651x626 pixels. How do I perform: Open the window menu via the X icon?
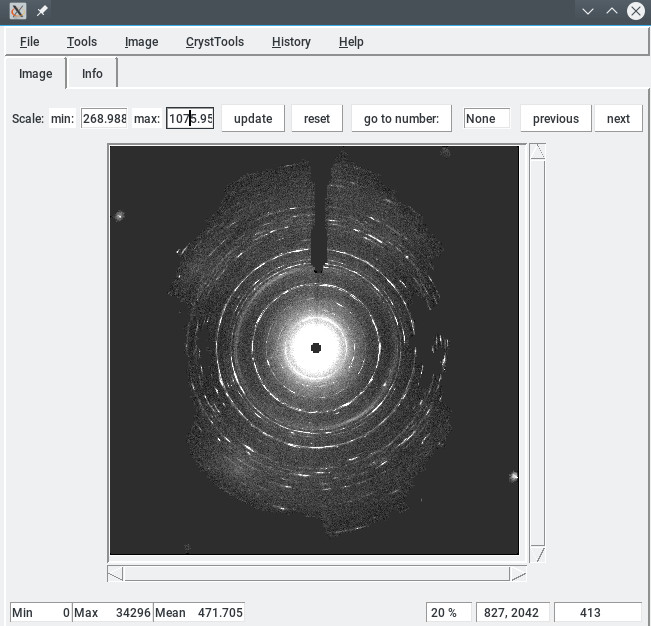point(17,11)
